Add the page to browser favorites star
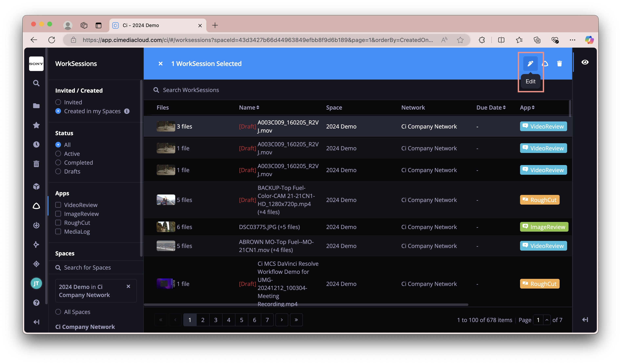Viewport: 621px width, 364px height. (460, 40)
